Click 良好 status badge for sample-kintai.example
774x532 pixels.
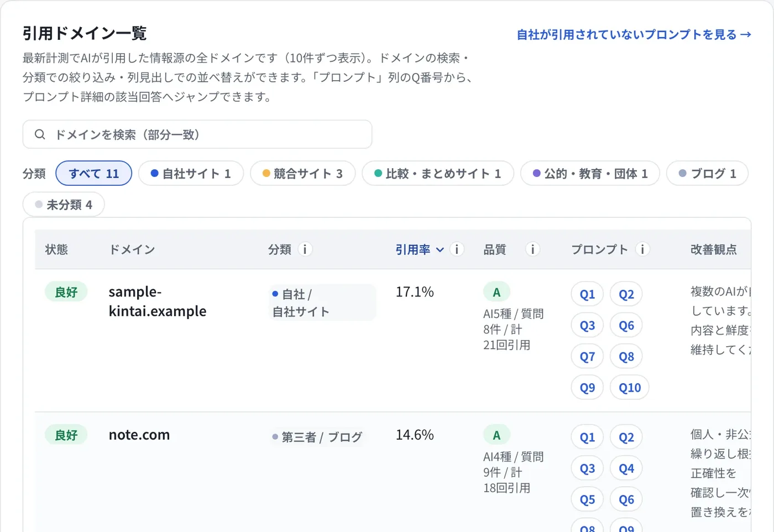coord(66,292)
